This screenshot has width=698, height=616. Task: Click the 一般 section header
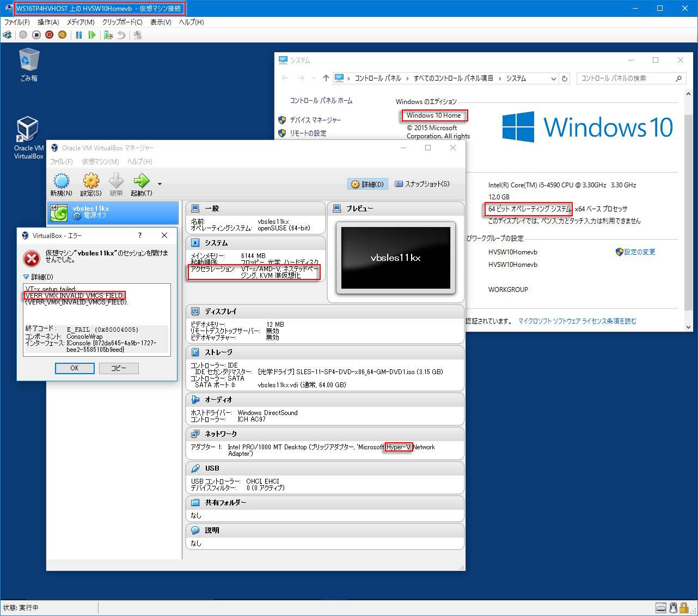click(256, 209)
